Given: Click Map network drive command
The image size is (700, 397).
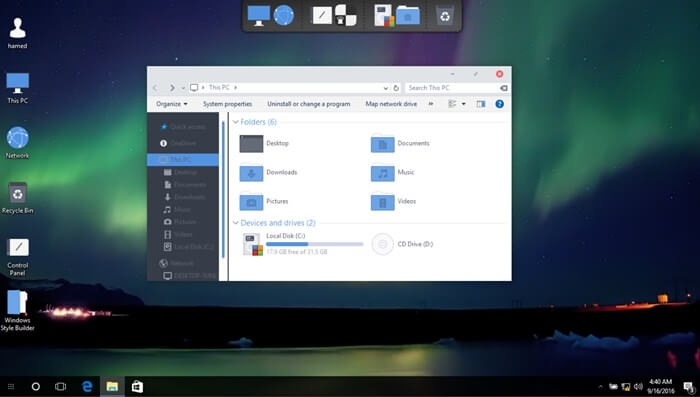Looking at the screenshot, I should pos(391,104).
